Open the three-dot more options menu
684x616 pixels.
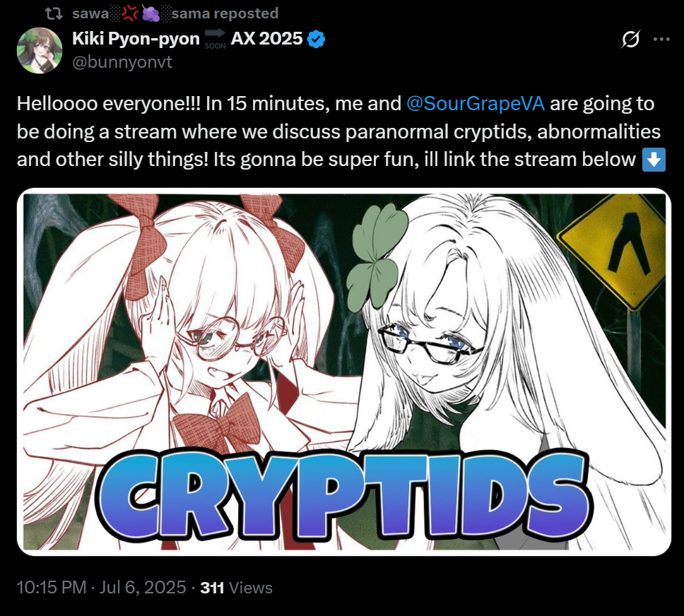point(661,40)
